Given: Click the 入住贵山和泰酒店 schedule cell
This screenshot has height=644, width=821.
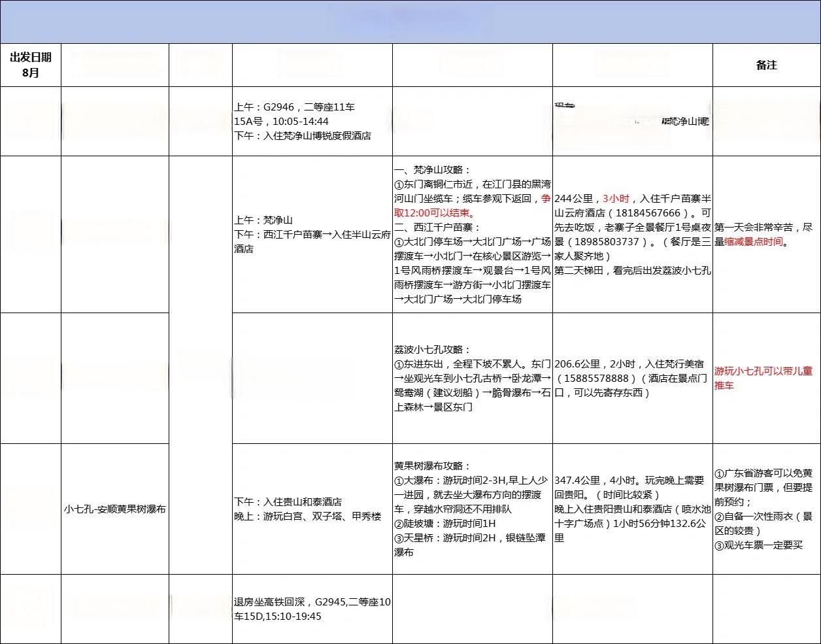Looking at the screenshot, I should (312, 509).
